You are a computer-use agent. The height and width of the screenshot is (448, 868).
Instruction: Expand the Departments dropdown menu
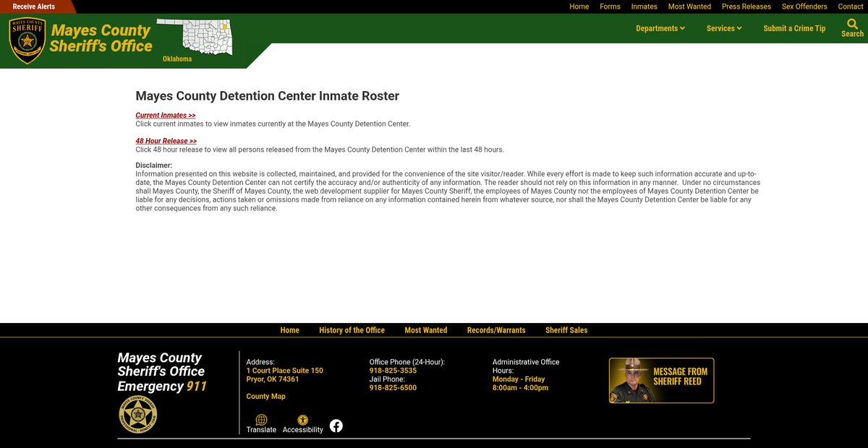coord(660,28)
